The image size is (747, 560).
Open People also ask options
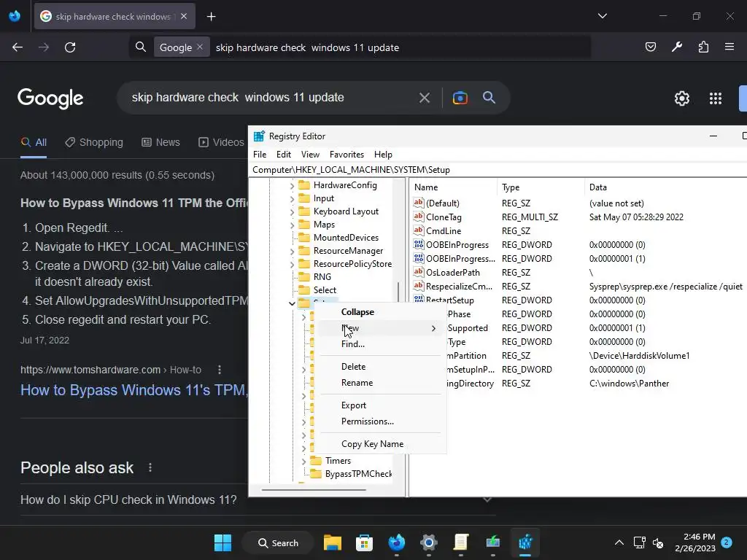pos(150,467)
